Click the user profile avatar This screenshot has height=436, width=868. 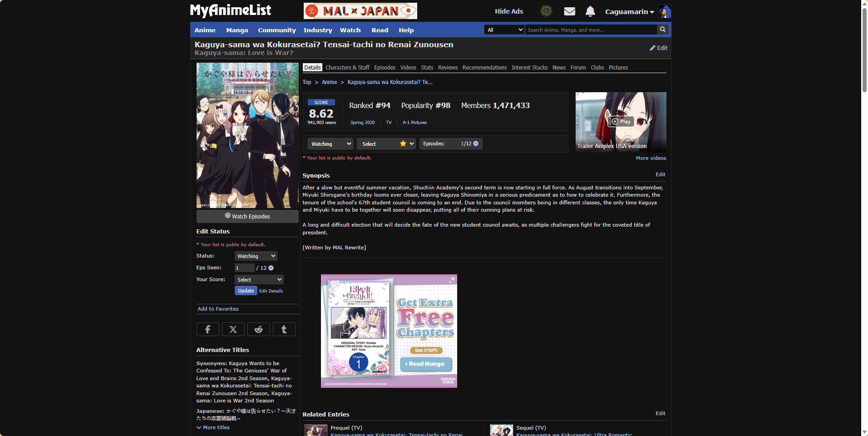(x=664, y=11)
